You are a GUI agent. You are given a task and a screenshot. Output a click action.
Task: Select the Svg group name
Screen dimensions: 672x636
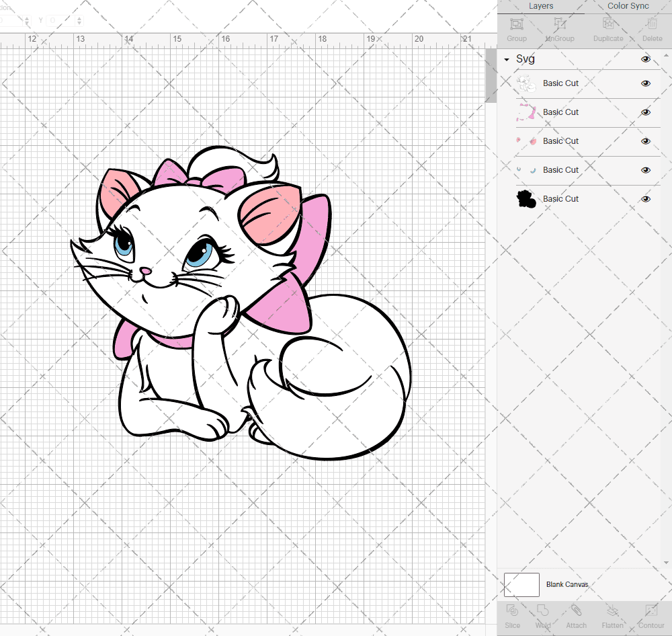(x=525, y=58)
